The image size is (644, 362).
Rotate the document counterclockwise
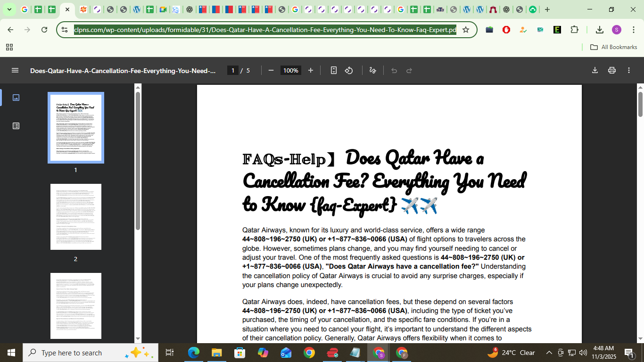(349, 70)
